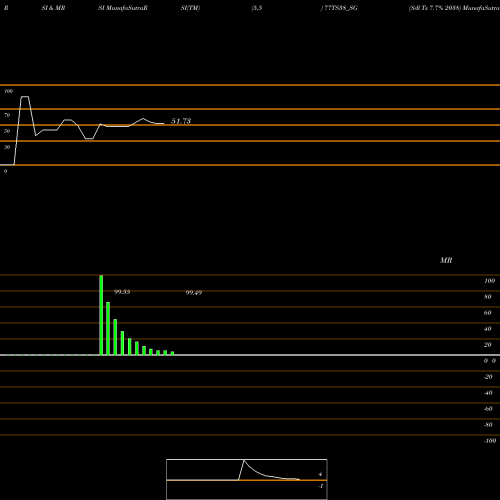Click the right axis label -100
The height and width of the screenshot is (500, 500).
(x=490, y=441)
